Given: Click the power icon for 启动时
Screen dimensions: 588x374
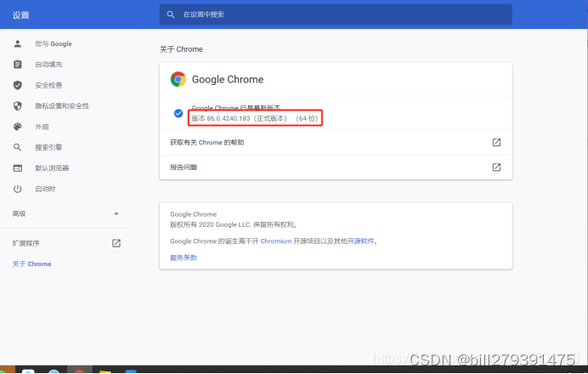Looking at the screenshot, I should point(18,189).
